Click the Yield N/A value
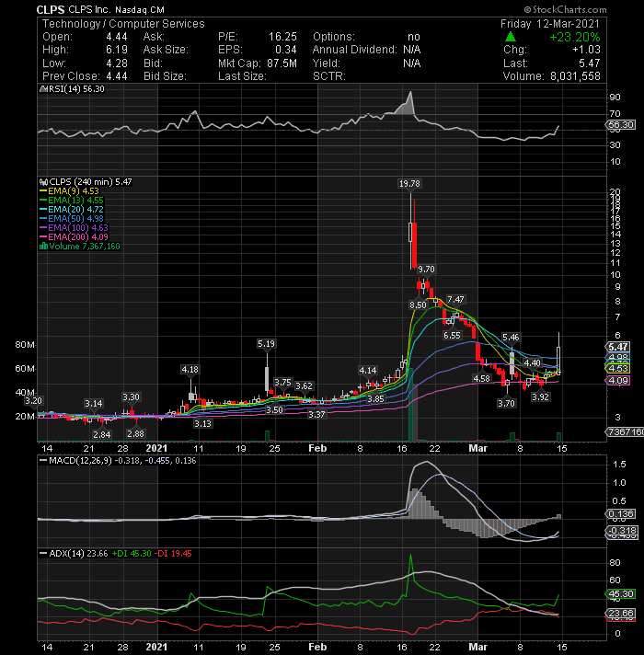This screenshot has width=644, height=655. pos(411,63)
